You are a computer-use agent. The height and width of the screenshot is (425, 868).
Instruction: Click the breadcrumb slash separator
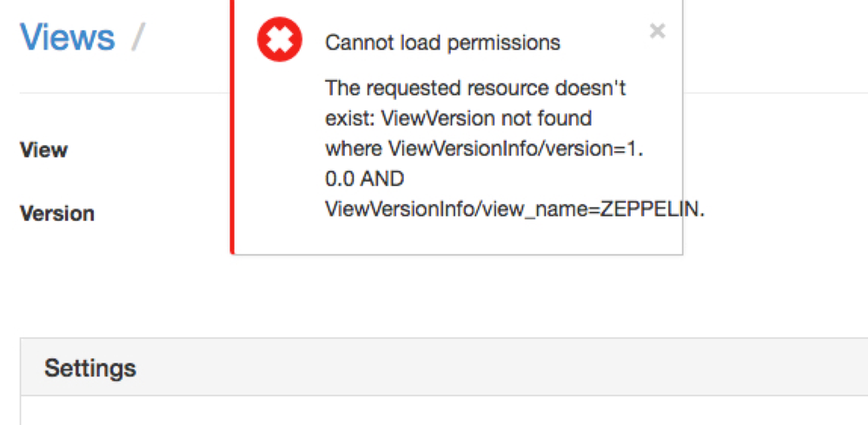coord(137,37)
